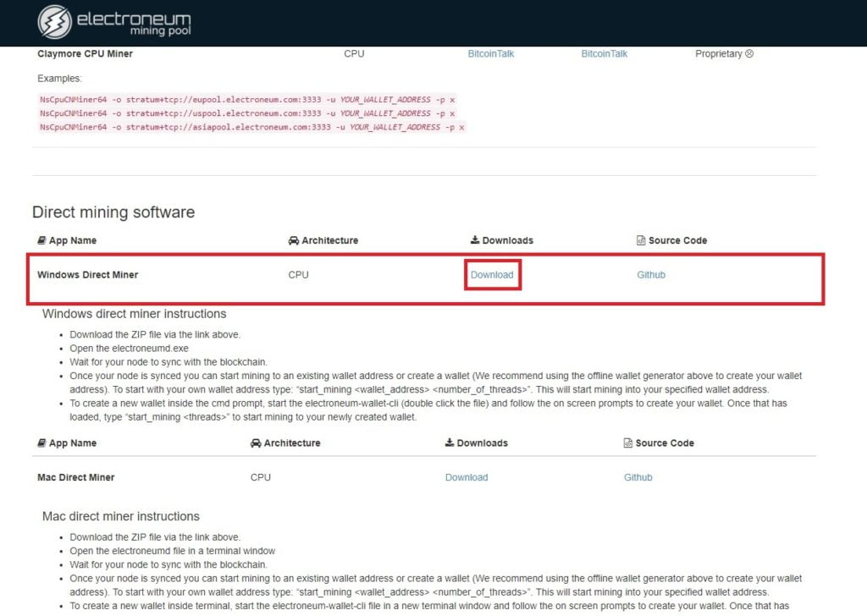The height and width of the screenshot is (616, 867).
Task: Click the Electroneum mining pool lightning logo
Action: [55, 22]
